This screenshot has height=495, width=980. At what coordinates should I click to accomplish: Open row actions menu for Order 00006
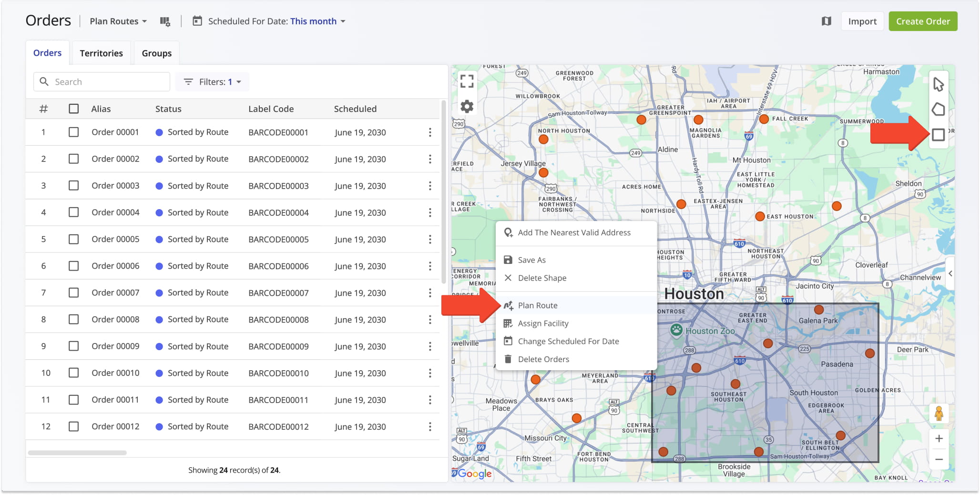(430, 266)
